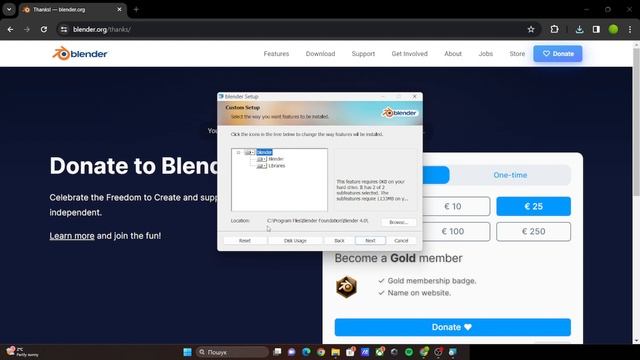Screen dimensions: 640x360
Task: Click the taskbar search box
Action: coord(233,352)
